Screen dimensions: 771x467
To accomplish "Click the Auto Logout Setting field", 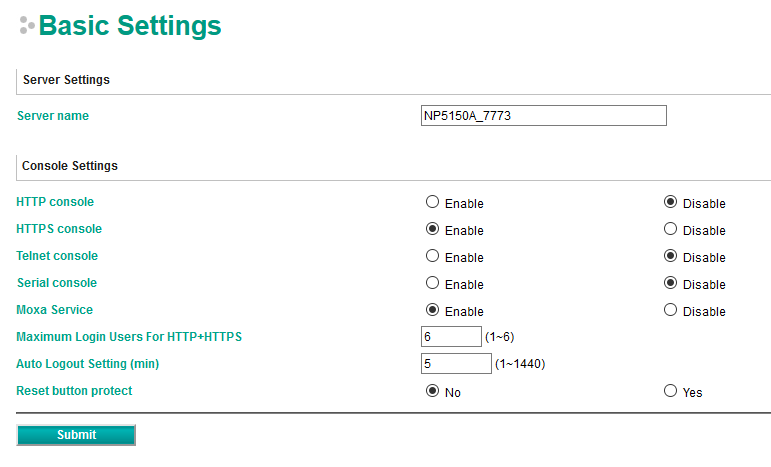I will 456,364.
